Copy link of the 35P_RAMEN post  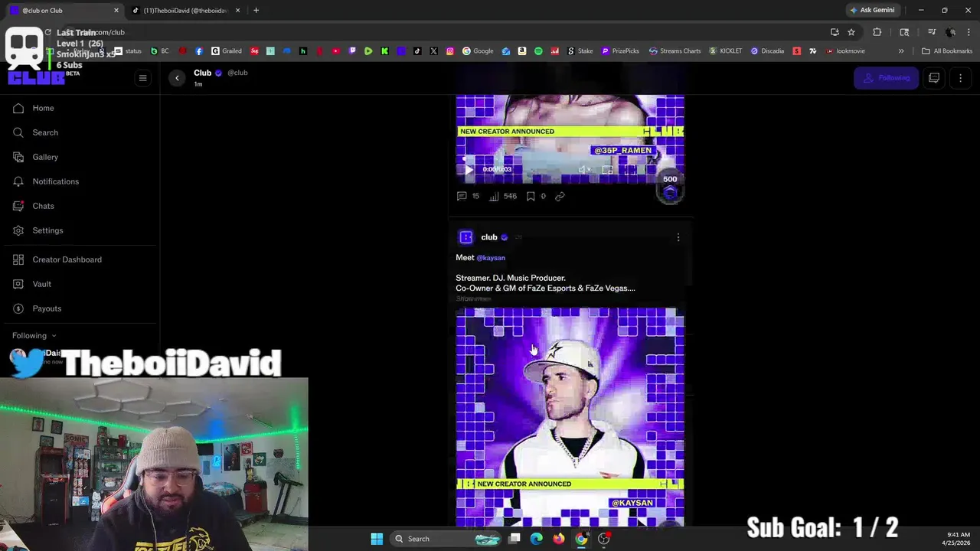(560, 196)
